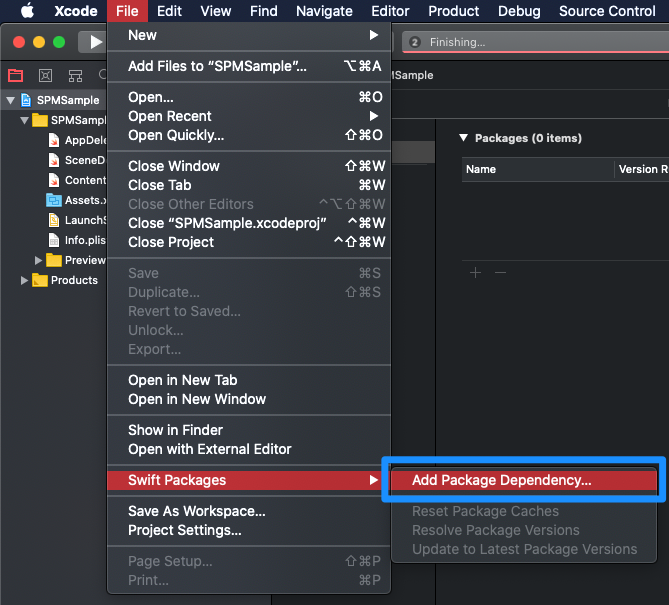669x605 pixels.
Task: Open the View menu
Action: [216, 11]
